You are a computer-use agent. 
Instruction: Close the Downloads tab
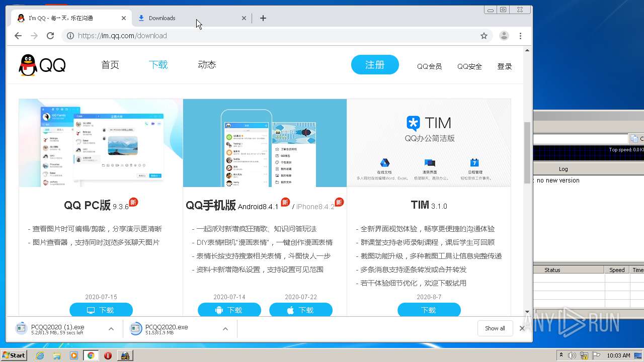(244, 18)
